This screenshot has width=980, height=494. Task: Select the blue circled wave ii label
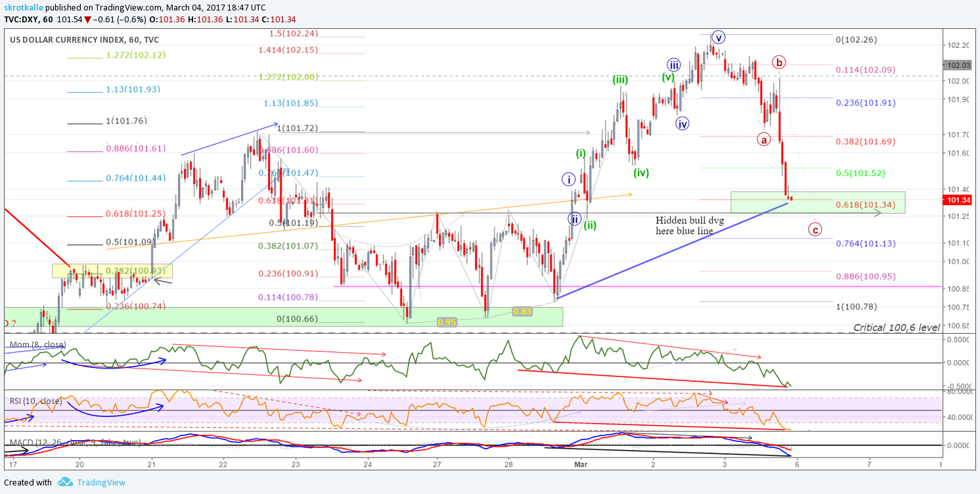pyautogui.click(x=575, y=219)
